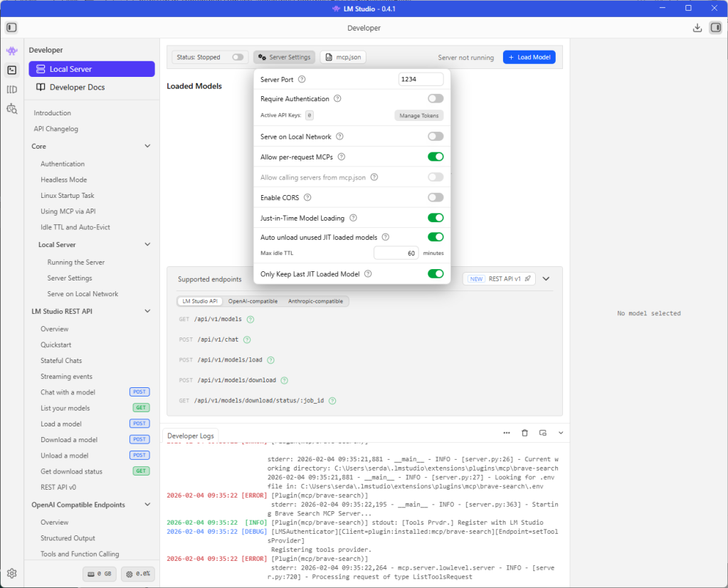728x588 pixels.
Task: Open the downloads icon in the title bar
Action: tap(696, 27)
